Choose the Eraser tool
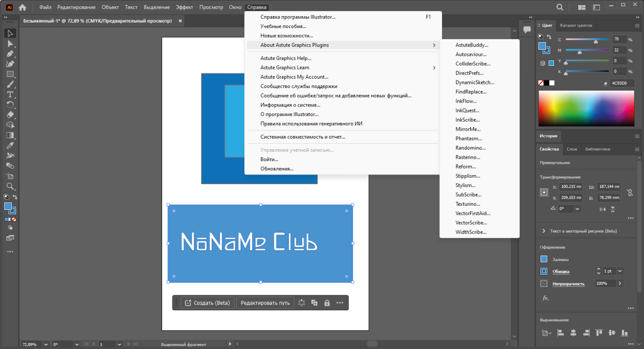 (10, 115)
